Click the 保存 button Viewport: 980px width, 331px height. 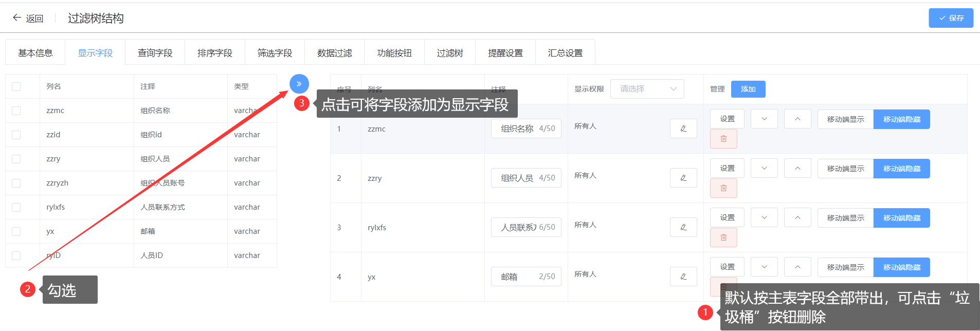click(x=951, y=18)
